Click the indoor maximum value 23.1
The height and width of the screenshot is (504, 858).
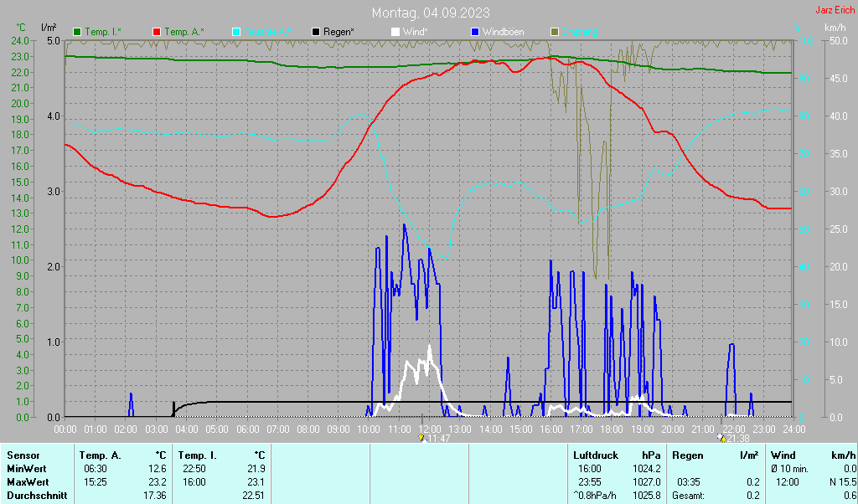(256, 483)
